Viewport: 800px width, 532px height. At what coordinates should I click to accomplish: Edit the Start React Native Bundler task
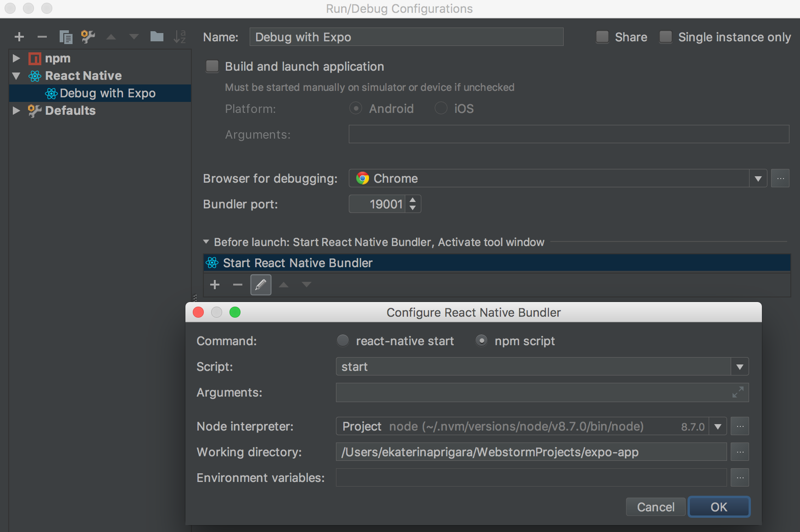point(261,285)
